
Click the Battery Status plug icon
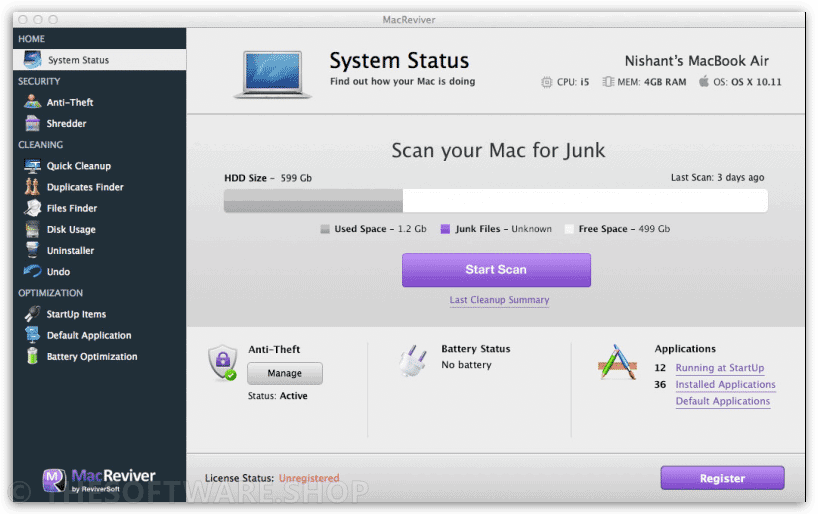click(x=413, y=360)
